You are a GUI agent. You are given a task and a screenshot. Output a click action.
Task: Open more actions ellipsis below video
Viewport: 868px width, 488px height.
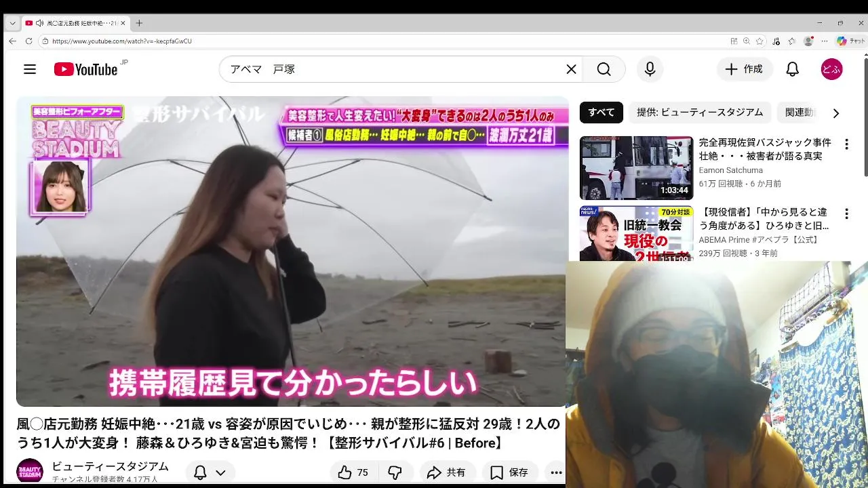556,472
